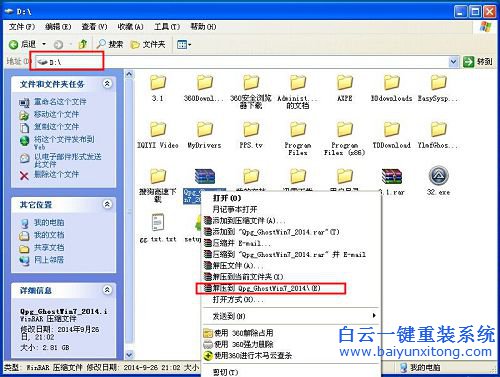The height and width of the screenshot is (377, 500).
Task: Select the 32.exe application icon
Action: [x=438, y=176]
